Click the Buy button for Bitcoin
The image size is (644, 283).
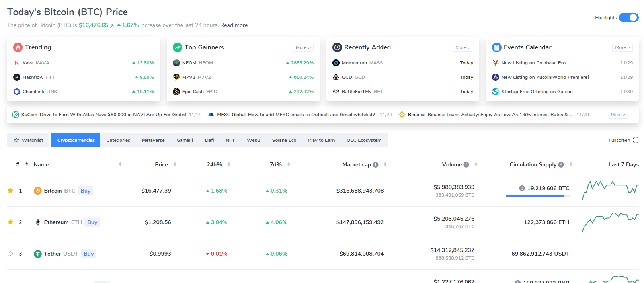pyautogui.click(x=86, y=191)
